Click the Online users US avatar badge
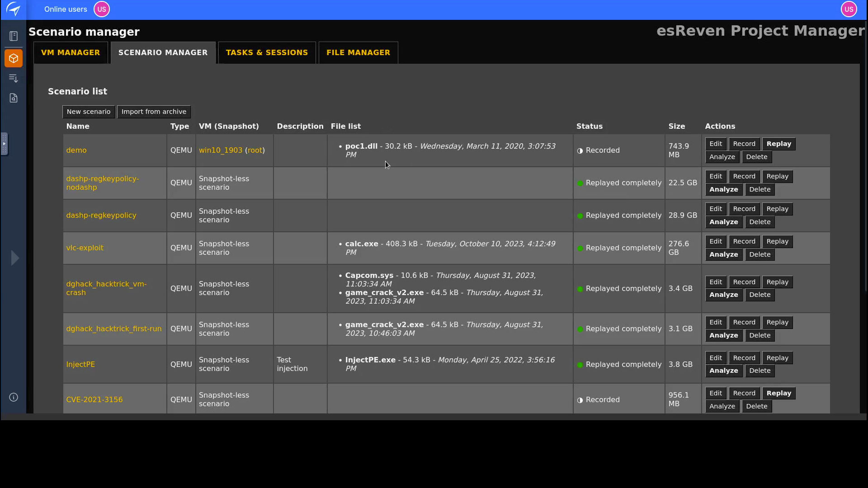The image size is (868, 488). [x=101, y=9]
